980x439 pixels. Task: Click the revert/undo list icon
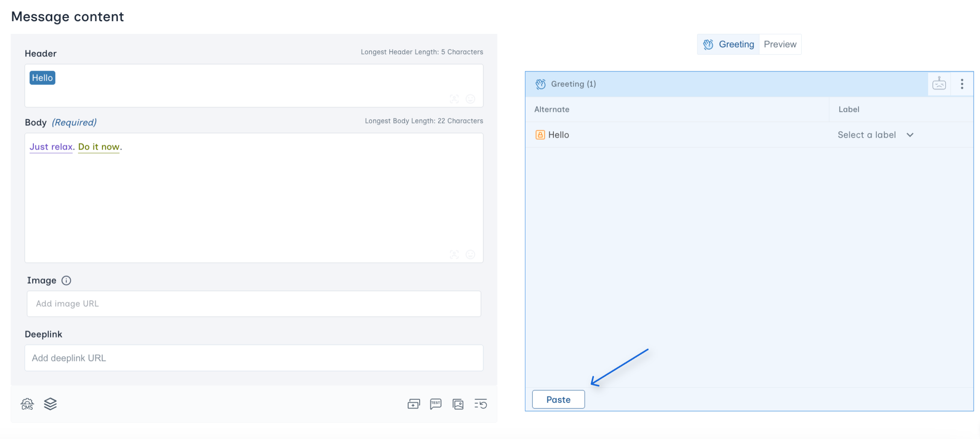click(481, 404)
